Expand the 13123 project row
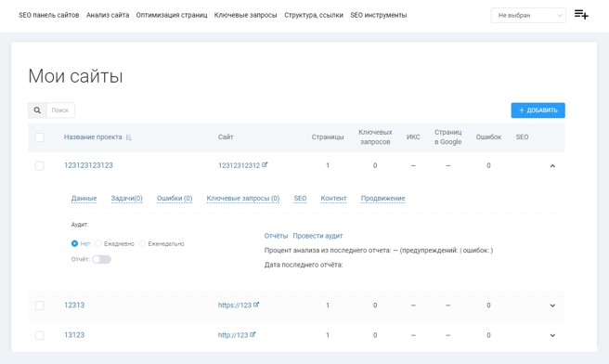Screen dimensions: 609x364 tap(552, 335)
